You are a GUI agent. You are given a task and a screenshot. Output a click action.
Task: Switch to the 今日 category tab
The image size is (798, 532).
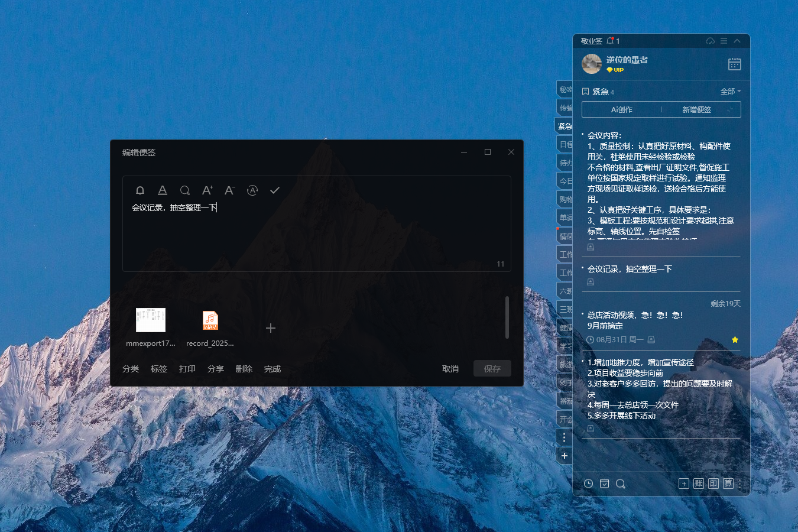(x=565, y=181)
